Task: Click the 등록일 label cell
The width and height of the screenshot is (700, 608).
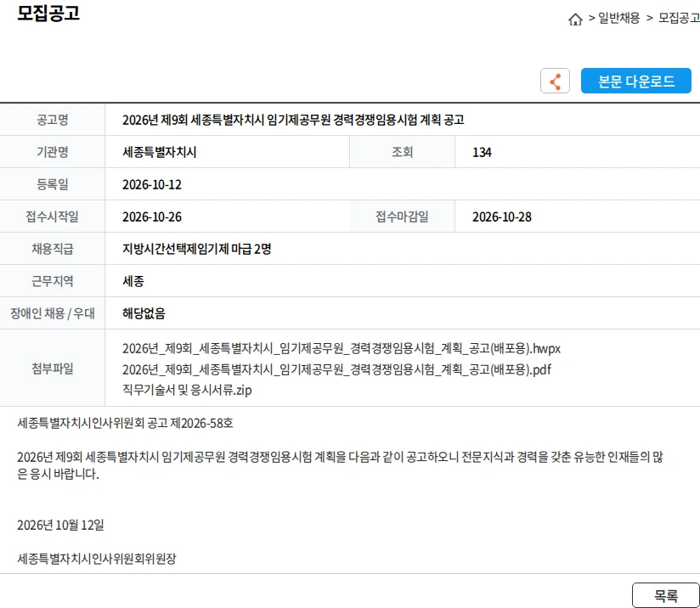Action: (x=52, y=184)
